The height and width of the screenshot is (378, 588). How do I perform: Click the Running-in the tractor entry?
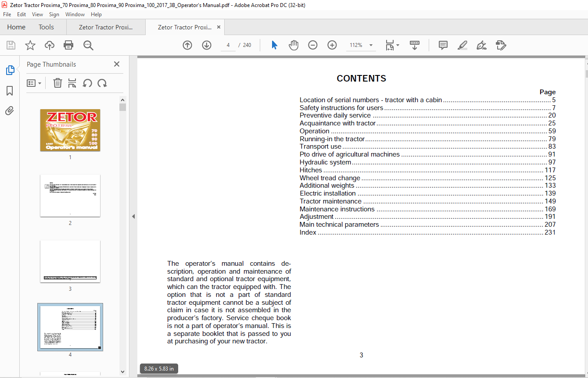[x=427, y=139]
